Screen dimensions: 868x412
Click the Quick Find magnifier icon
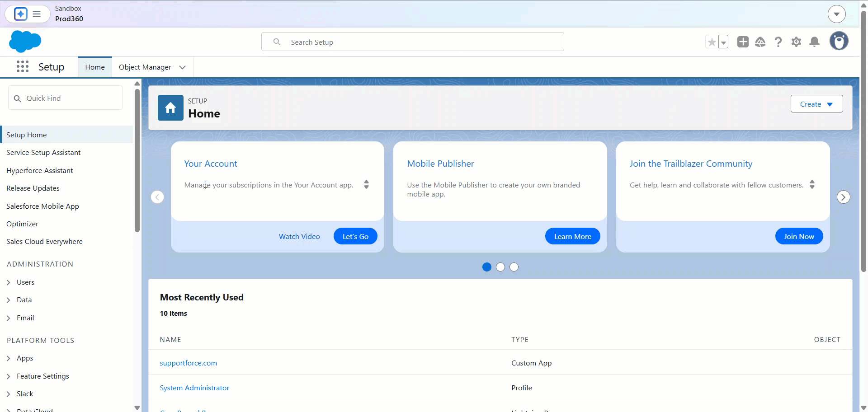tap(18, 98)
